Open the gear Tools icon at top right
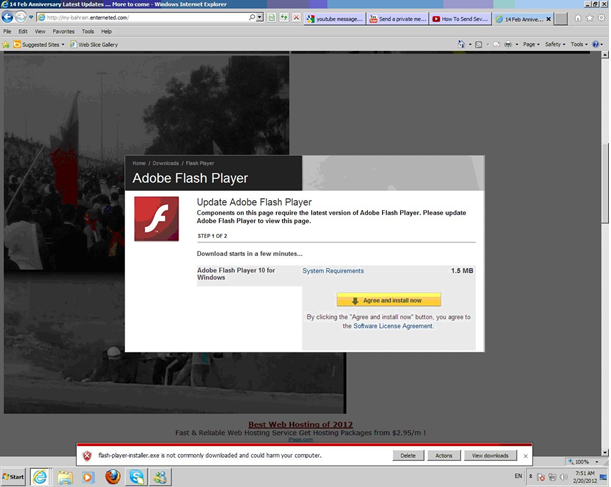The image size is (611, 487). point(601,18)
